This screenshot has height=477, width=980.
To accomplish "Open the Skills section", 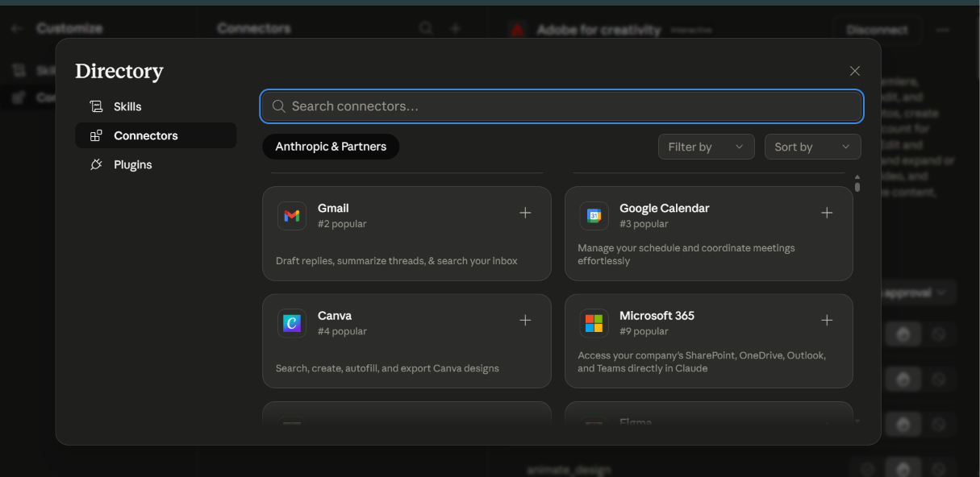I will (156, 106).
